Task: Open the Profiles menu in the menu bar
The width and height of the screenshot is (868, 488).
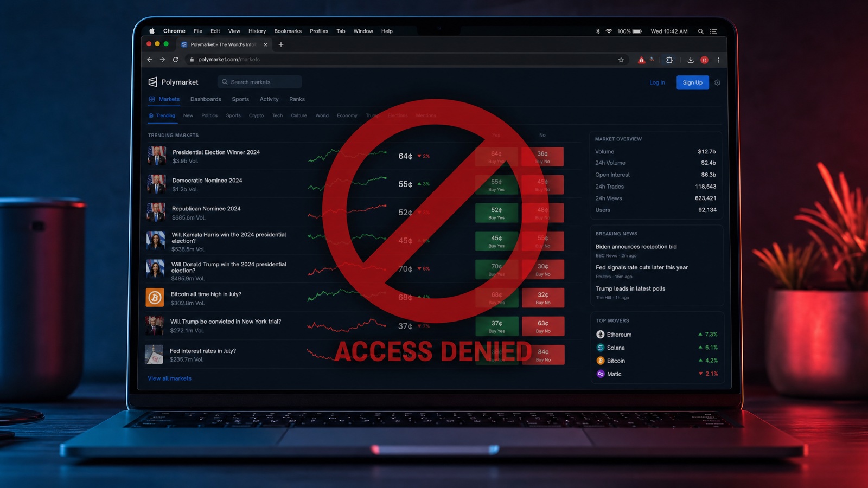Action: [319, 31]
